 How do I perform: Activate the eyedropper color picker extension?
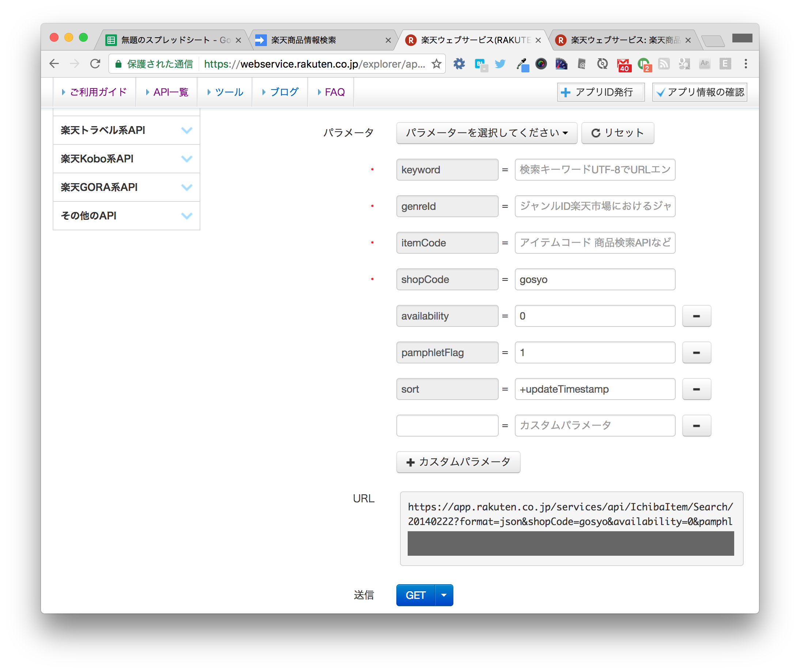522,64
